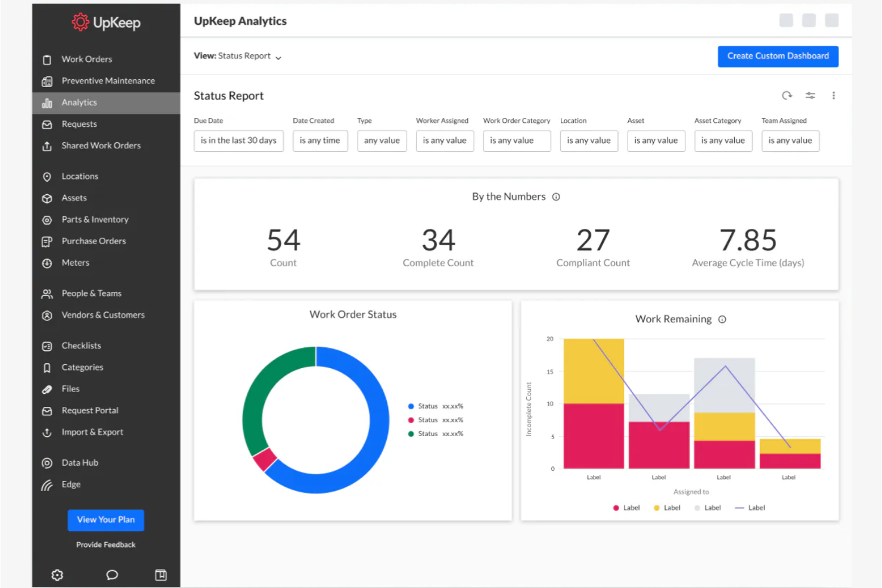882x588 pixels.
Task: Open the Status Report three-dot menu
Action: 834,95
